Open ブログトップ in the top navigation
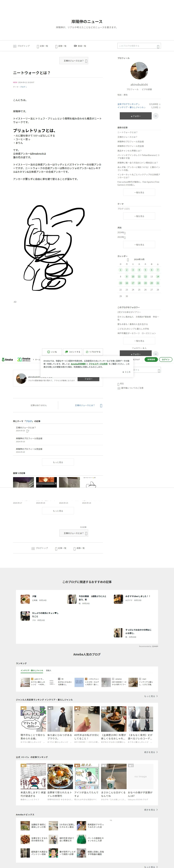The image size is (174, 868). [x=21, y=46]
